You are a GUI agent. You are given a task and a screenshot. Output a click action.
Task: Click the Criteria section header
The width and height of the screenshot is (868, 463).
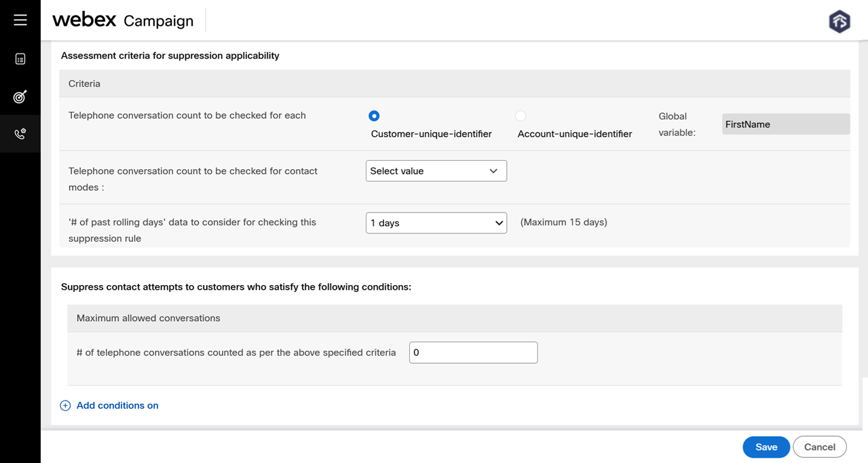(x=455, y=84)
